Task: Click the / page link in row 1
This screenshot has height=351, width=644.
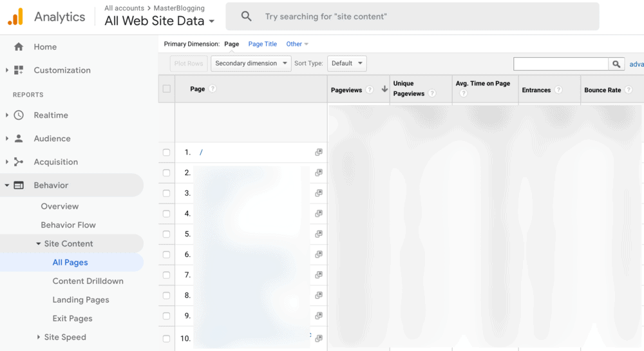Action: [x=201, y=152]
